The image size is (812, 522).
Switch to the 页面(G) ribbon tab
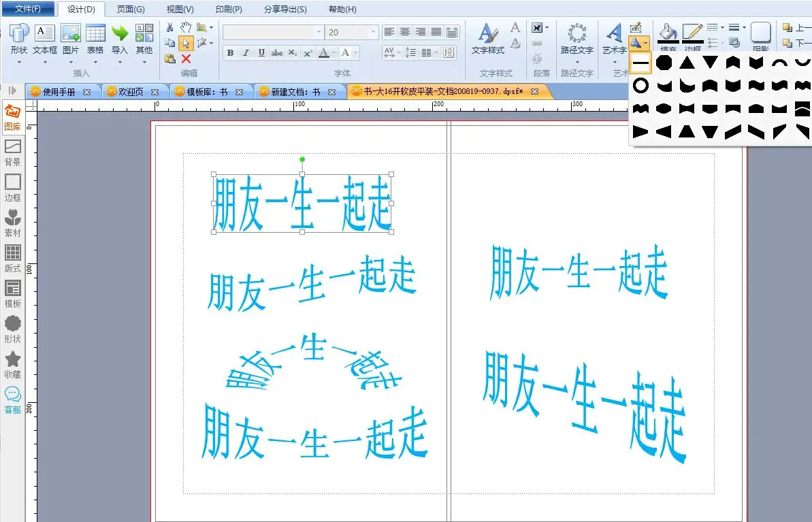click(131, 9)
